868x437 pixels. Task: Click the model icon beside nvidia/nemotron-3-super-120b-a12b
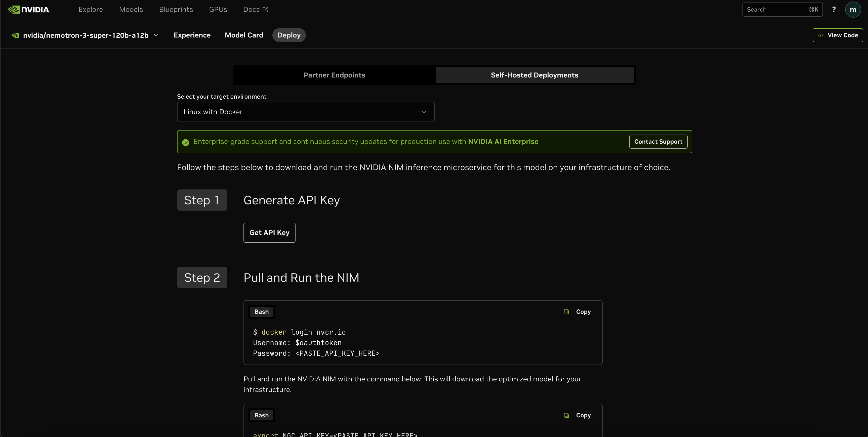[16, 35]
